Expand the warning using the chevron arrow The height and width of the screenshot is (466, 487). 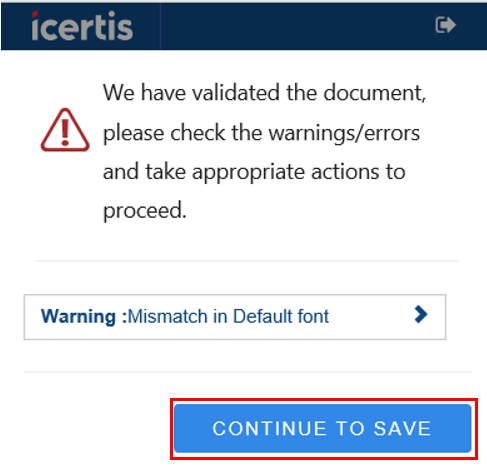point(421,315)
